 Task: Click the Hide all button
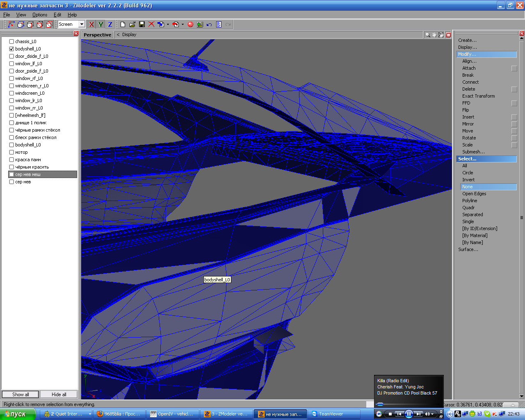point(59,395)
